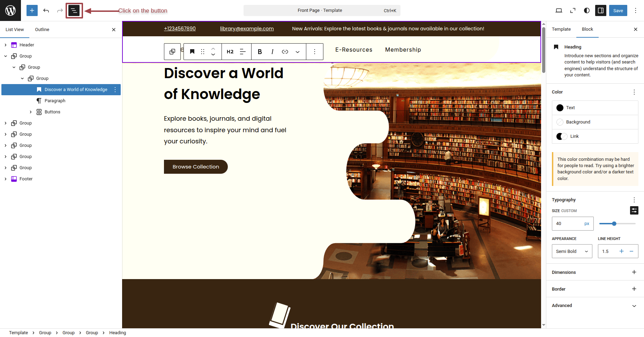This screenshot has width=644, height=337.
Task: Click the Undo arrow icon
Action: (x=46, y=10)
